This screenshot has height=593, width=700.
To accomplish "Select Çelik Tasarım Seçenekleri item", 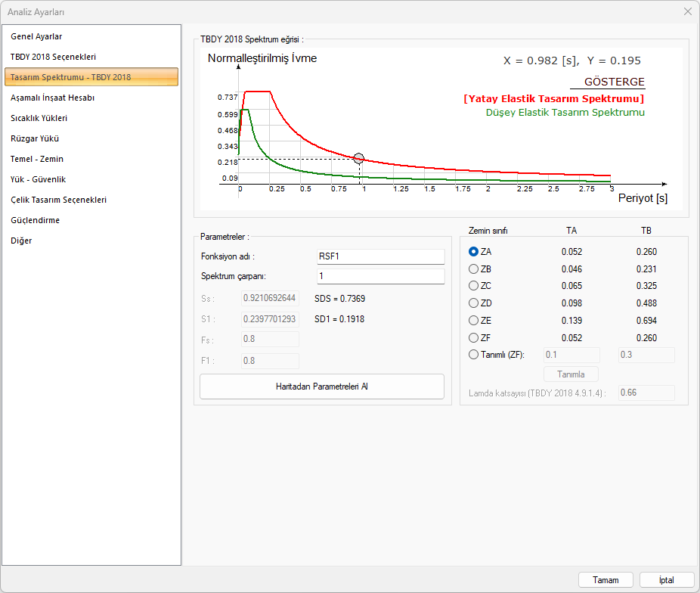I will 58,200.
